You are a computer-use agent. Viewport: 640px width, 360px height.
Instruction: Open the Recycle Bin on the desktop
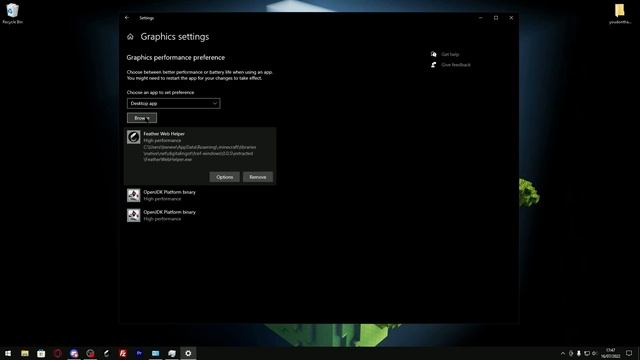click(12, 13)
